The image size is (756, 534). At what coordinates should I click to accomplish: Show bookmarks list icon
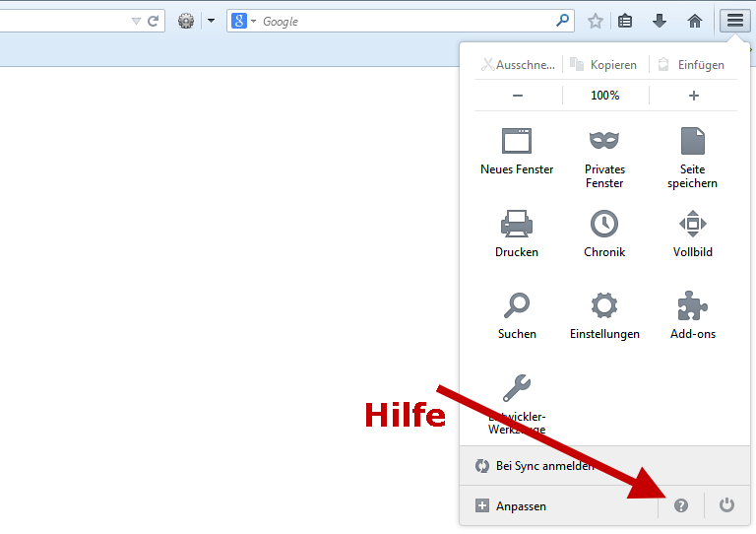[x=625, y=22]
